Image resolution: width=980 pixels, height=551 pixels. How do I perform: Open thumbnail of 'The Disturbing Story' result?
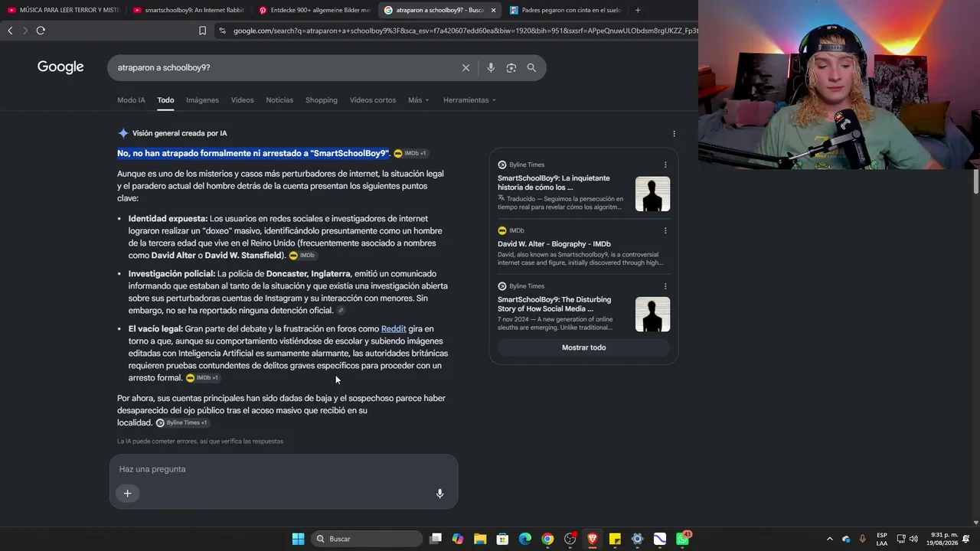click(x=652, y=315)
